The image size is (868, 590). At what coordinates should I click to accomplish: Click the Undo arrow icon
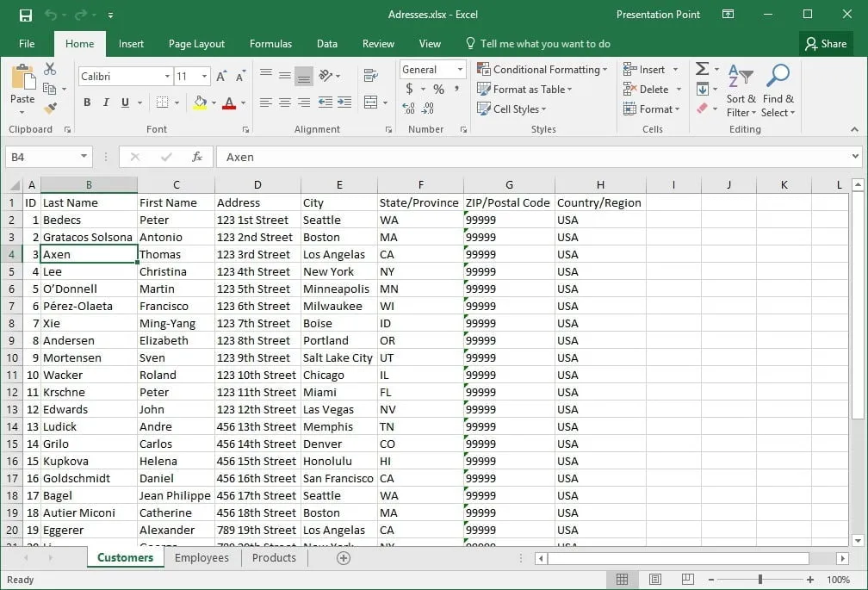tap(51, 15)
